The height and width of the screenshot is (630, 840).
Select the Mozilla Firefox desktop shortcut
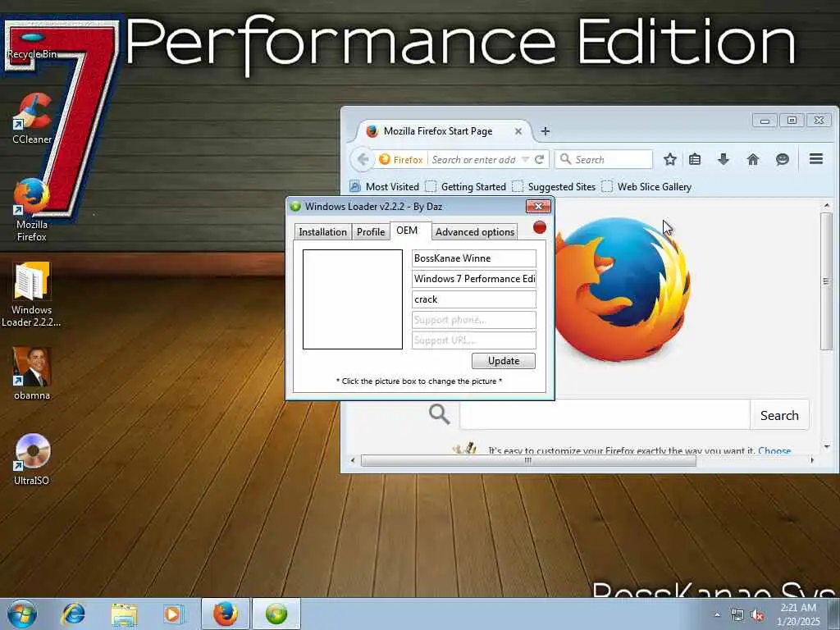click(x=32, y=209)
